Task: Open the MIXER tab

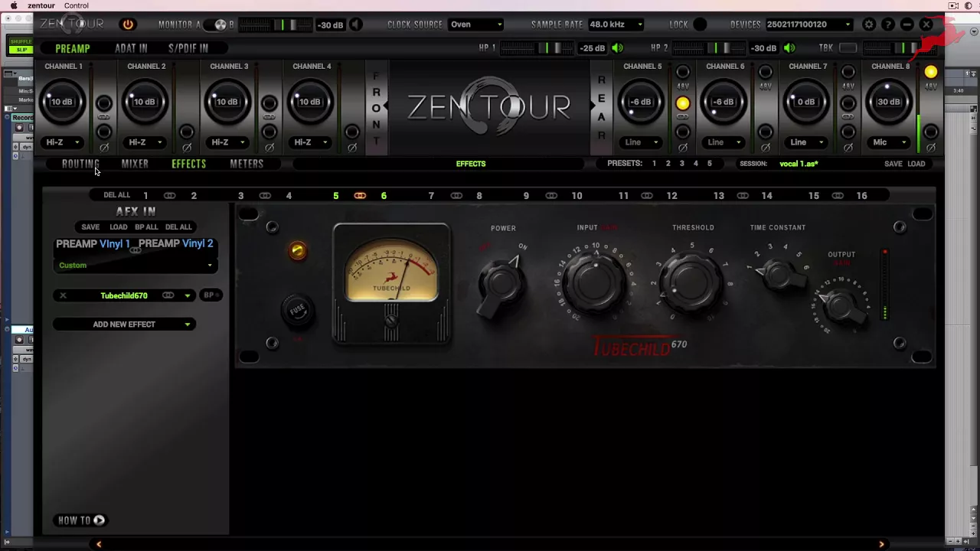Action: [x=135, y=164]
